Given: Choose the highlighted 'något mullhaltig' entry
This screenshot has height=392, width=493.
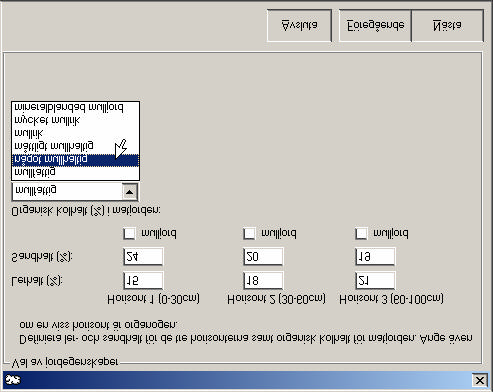Looking at the screenshot, I should click(75, 160).
